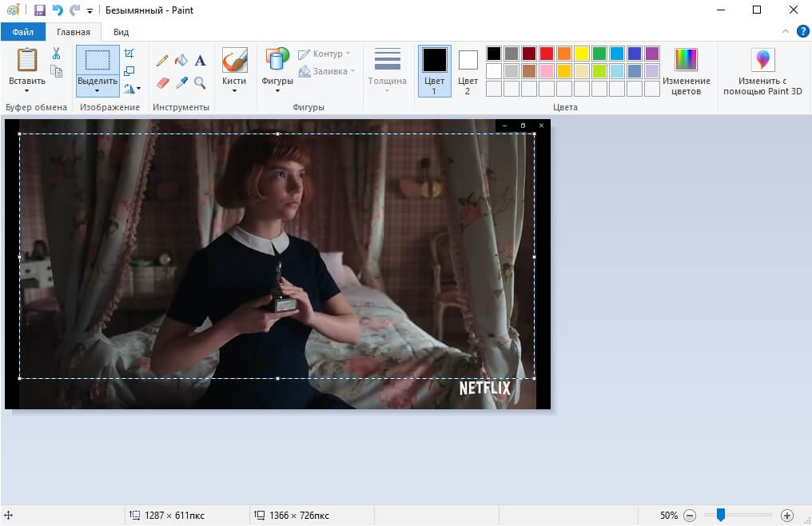Image resolution: width=812 pixels, height=526 pixels.
Task: Pick the red color swatch
Action: click(x=547, y=54)
